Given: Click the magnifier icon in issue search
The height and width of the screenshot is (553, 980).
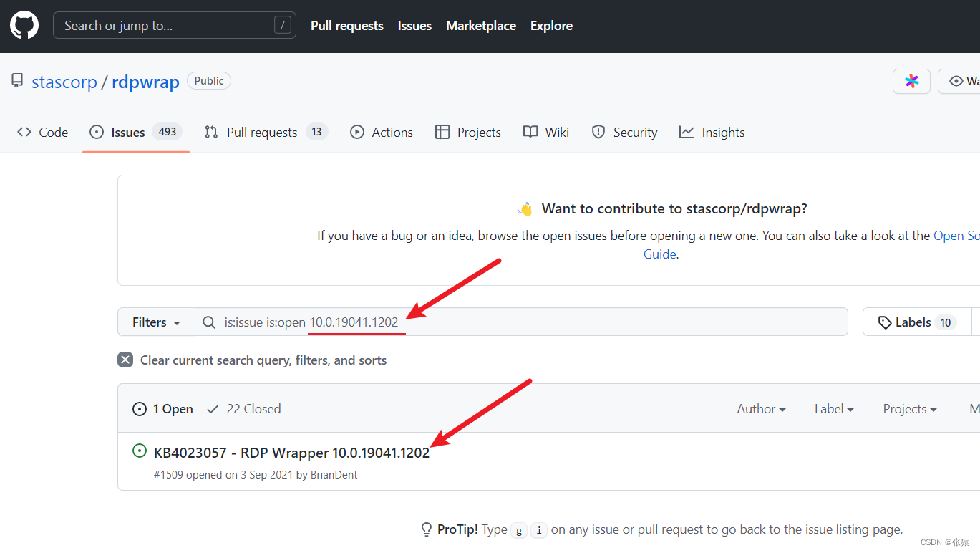Looking at the screenshot, I should [x=209, y=322].
